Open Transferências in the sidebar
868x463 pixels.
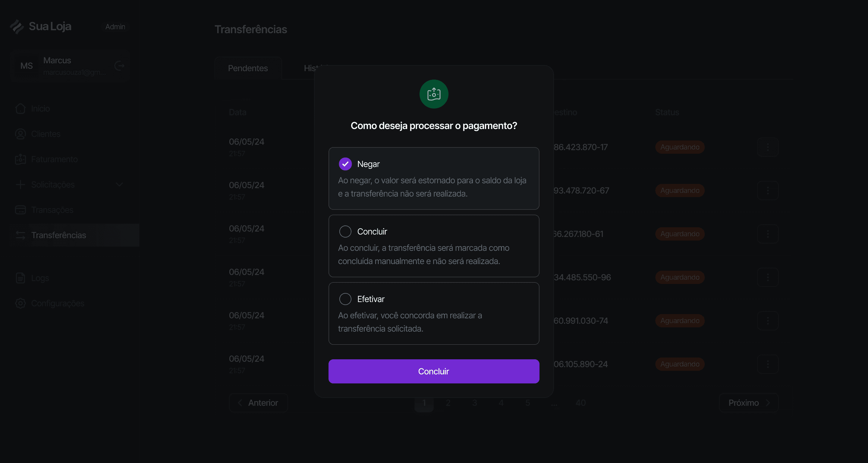[x=59, y=235]
